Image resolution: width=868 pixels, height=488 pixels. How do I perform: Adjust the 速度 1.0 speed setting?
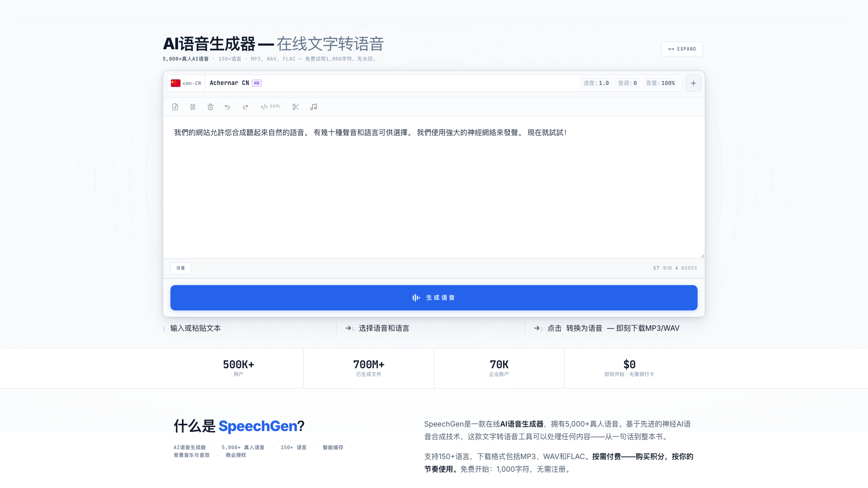pyautogui.click(x=596, y=83)
